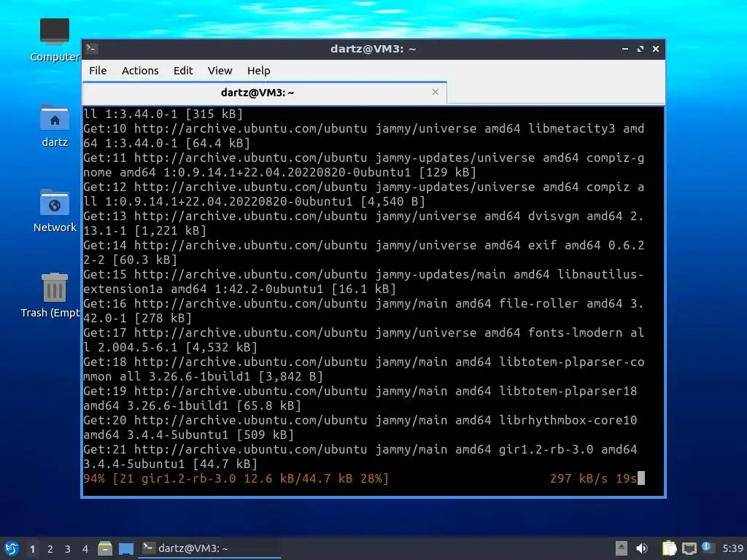
Task: Select dartz@VM3 terminal taskbar button
Action: [x=209, y=548]
